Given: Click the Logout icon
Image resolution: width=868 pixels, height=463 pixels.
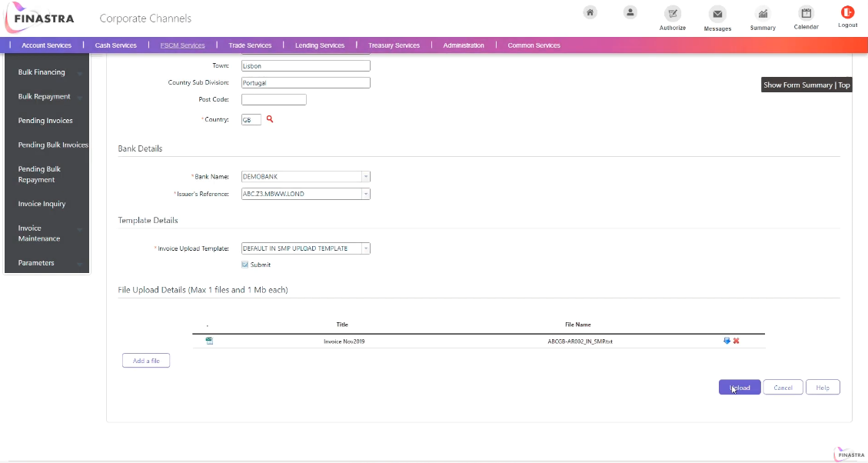Looking at the screenshot, I should click(847, 12).
